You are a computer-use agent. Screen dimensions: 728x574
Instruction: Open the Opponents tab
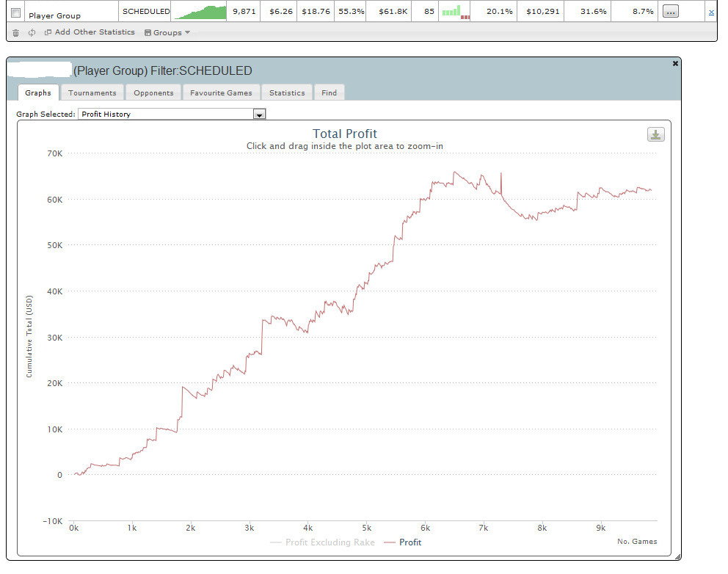coord(153,92)
